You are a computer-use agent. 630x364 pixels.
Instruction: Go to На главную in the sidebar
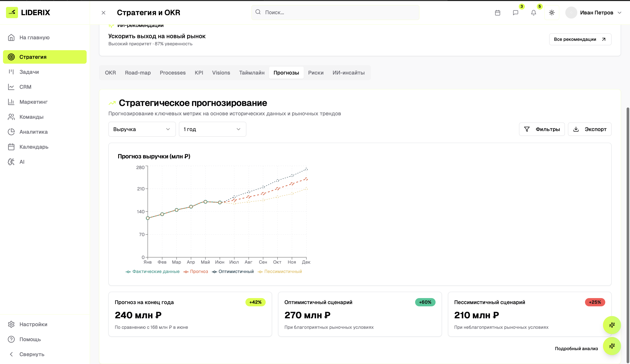click(45, 37)
